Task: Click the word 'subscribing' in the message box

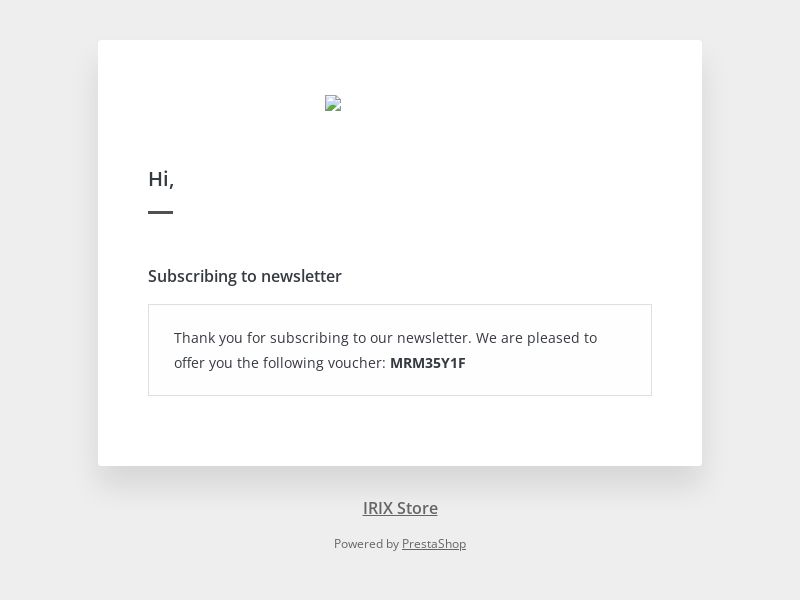Action: coord(309,338)
